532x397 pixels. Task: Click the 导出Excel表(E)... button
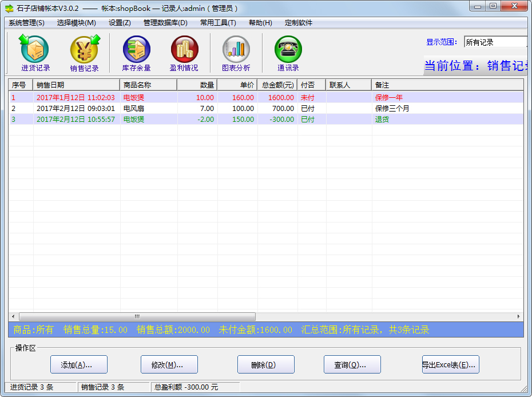coord(450,364)
